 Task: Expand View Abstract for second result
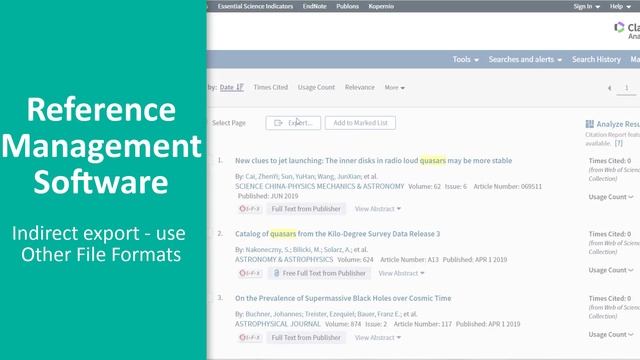click(401, 273)
